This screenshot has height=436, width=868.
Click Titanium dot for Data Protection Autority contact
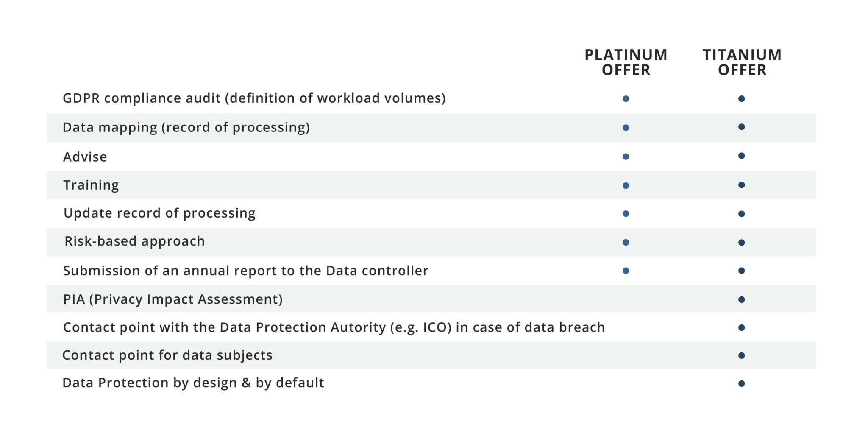(741, 328)
